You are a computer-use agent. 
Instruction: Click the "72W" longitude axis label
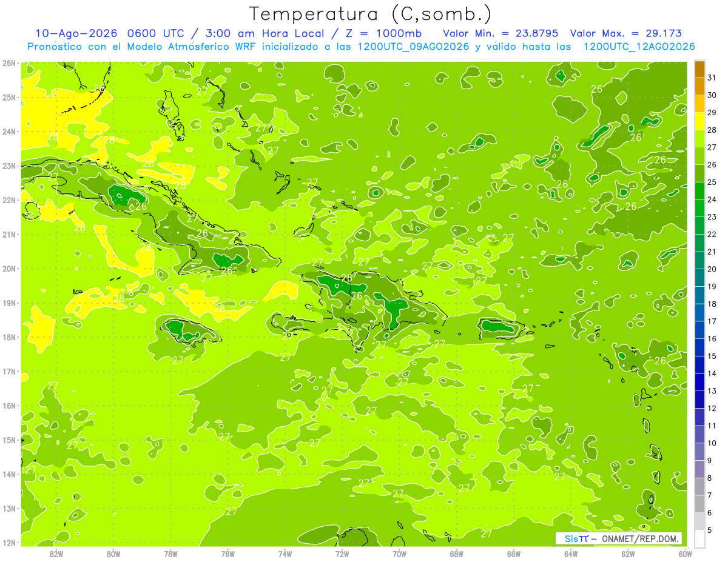(x=342, y=554)
